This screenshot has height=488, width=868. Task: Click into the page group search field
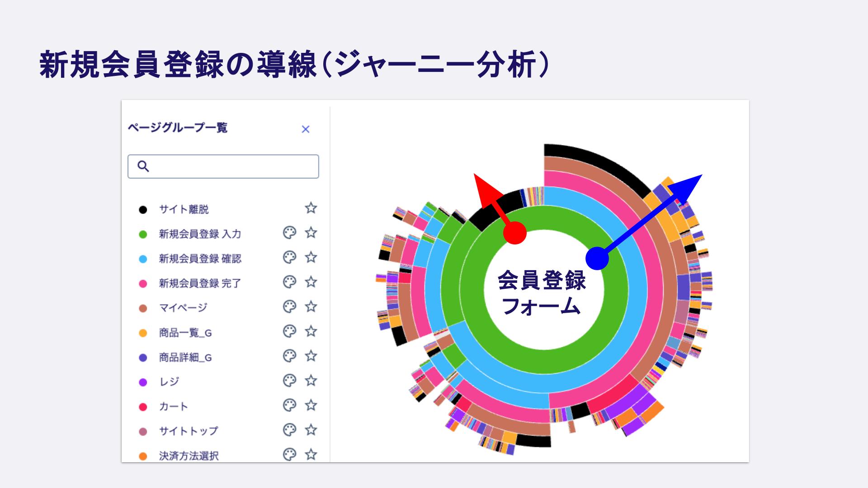click(222, 166)
